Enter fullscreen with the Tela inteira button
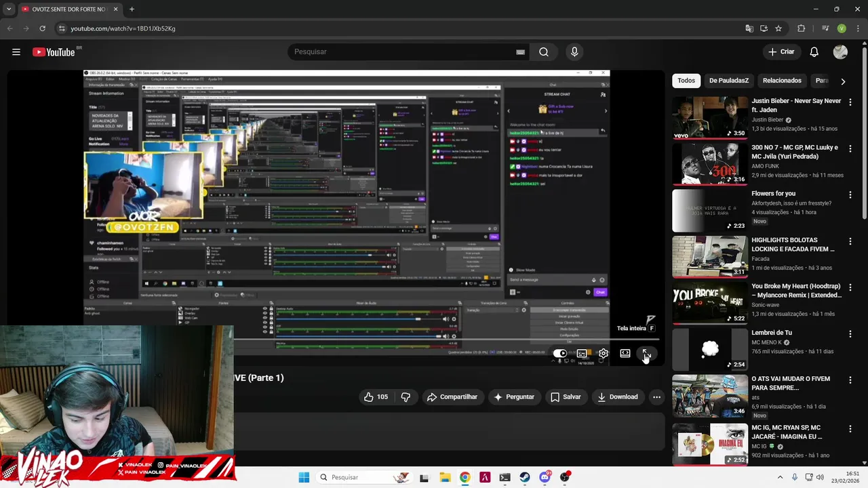Screen dimensions: 868x488 (646, 353)
